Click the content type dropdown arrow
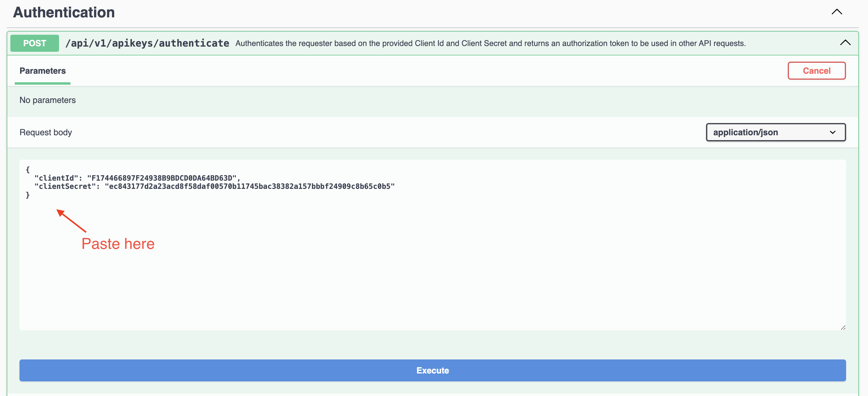This screenshot has width=868, height=396. 832,132
